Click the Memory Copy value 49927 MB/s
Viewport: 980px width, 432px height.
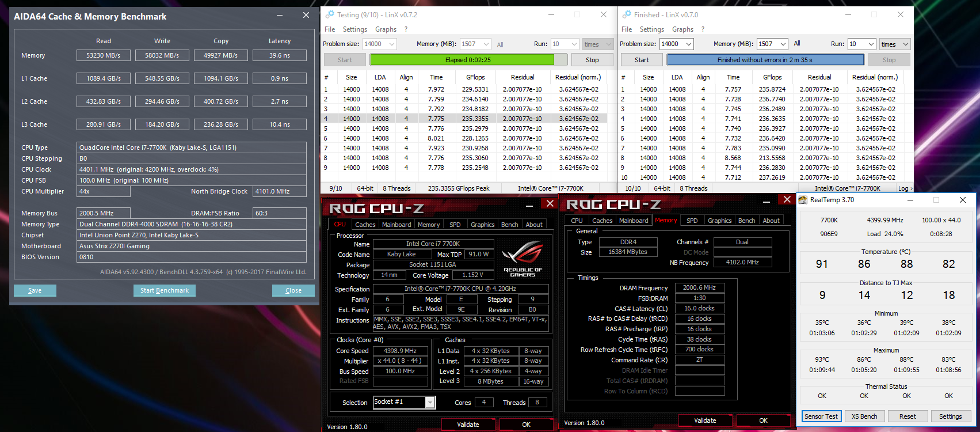(x=221, y=55)
